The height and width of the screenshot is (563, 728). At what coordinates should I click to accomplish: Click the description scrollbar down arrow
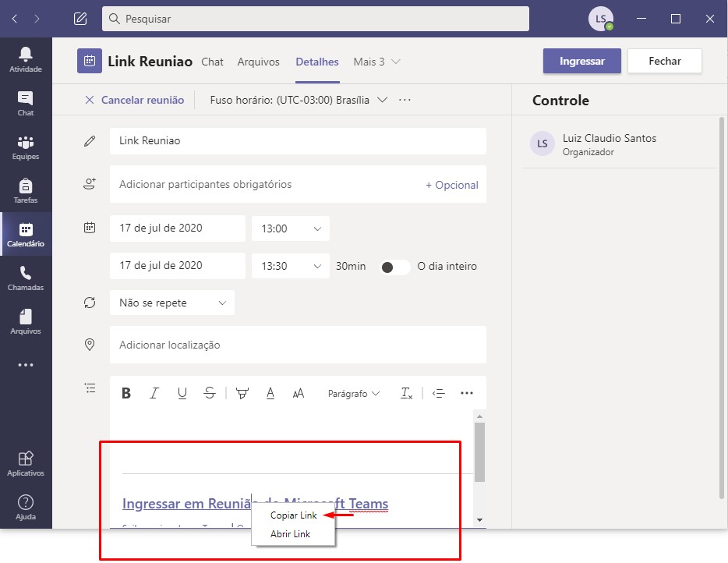479,520
